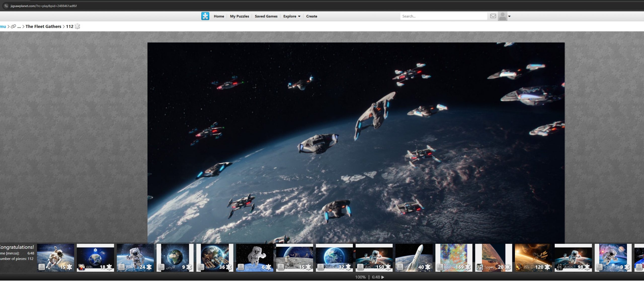Image resolution: width=644 pixels, height=284 pixels.
Task: Go to Saved Games
Action: click(266, 16)
